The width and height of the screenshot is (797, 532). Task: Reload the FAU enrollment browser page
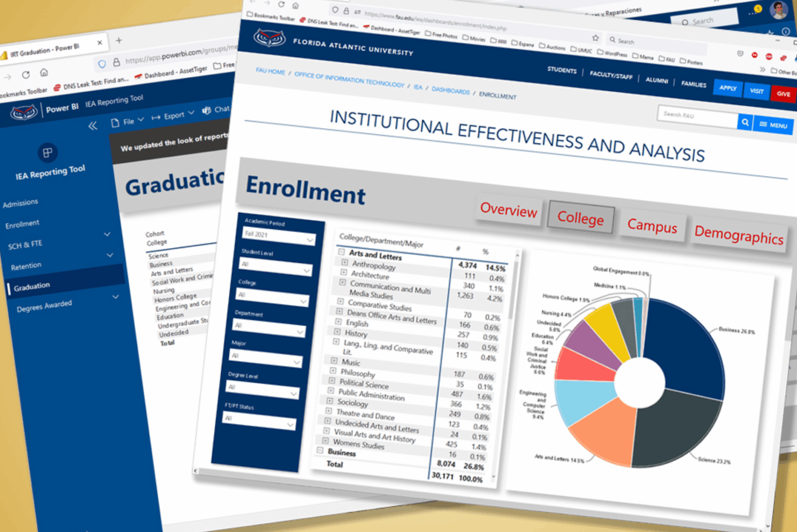click(x=281, y=4)
